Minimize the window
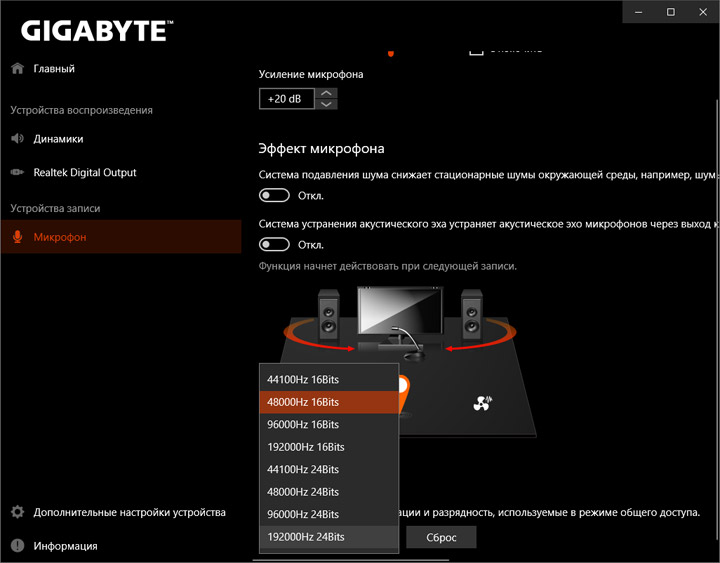This screenshot has width=720, height=563. pyautogui.click(x=638, y=12)
